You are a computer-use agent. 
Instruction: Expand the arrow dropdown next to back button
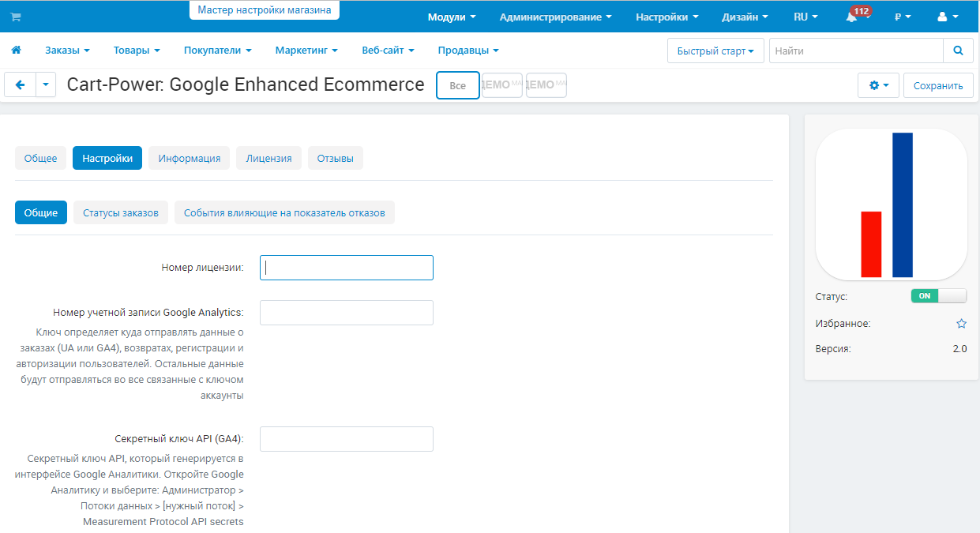click(x=46, y=85)
